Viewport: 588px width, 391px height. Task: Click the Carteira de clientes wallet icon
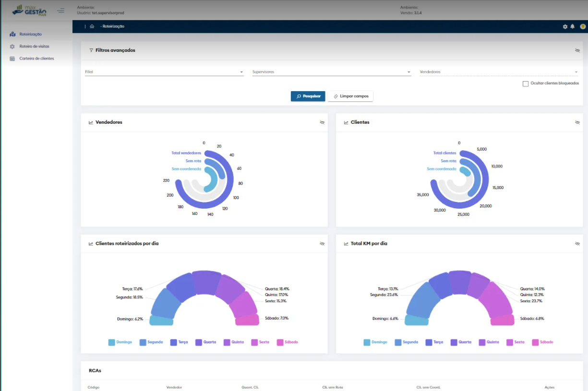tap(12, 59)
